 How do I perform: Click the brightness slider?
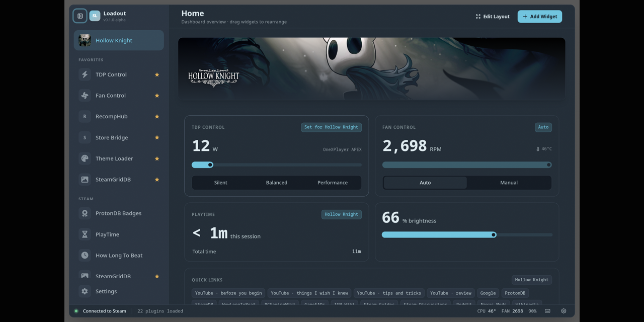pos(467,234)
